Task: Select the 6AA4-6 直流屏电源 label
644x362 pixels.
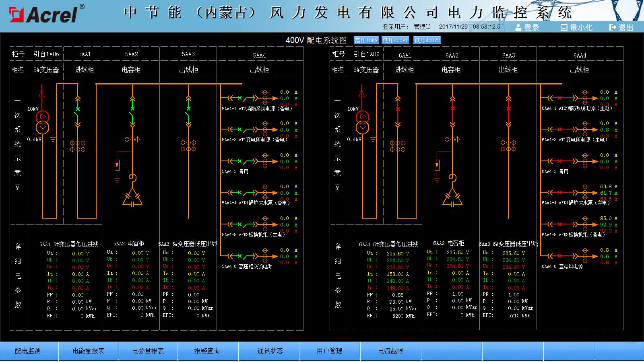Action: [562, 266]
